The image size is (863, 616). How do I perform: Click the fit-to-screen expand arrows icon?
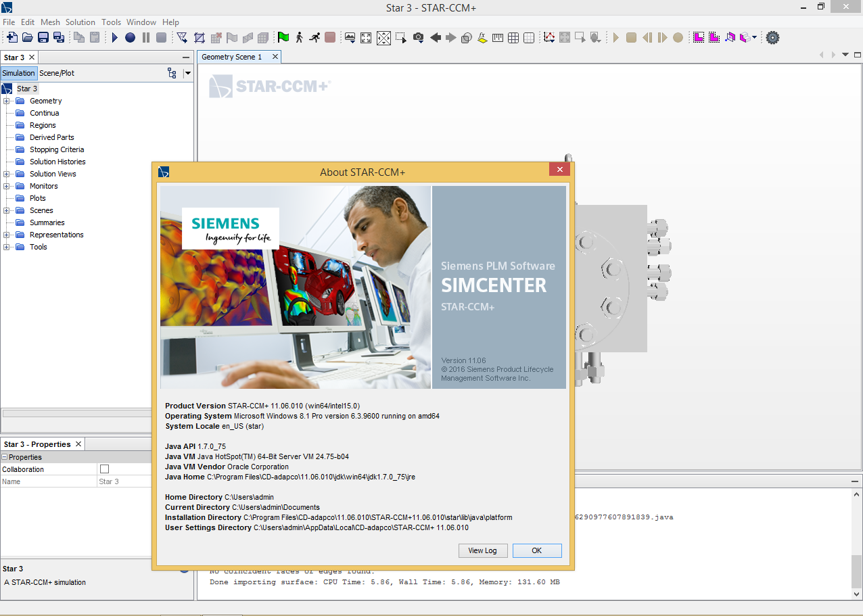coord(366,38)
